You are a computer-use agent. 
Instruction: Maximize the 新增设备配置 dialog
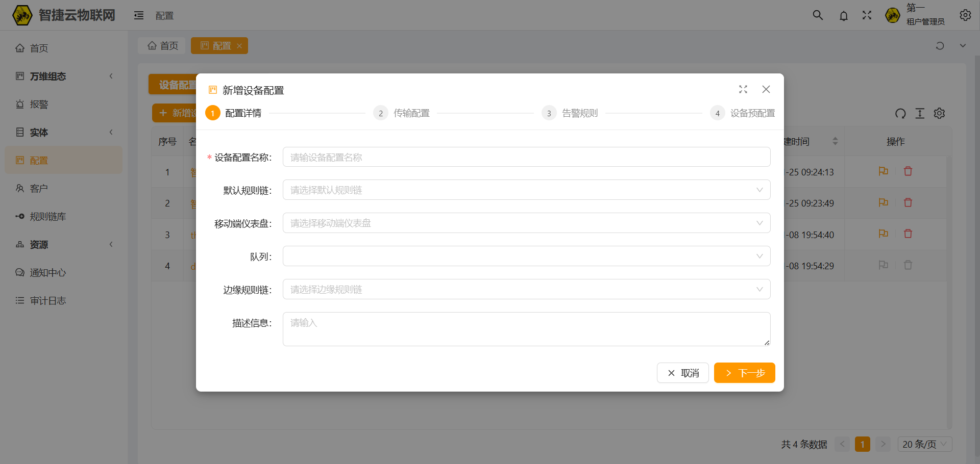coord(743,89)
